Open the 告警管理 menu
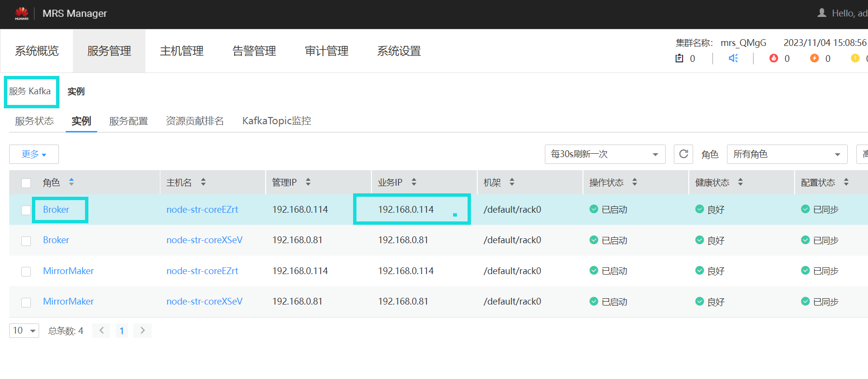868x379 pixels. [254, 51]
